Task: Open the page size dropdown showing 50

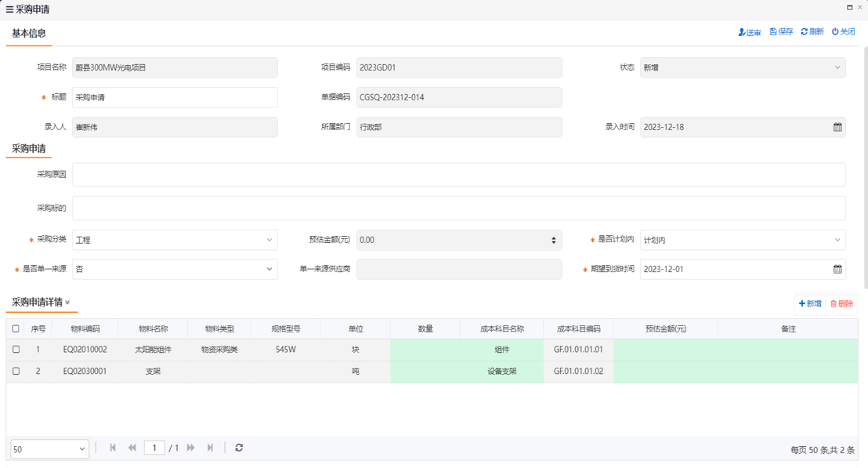Action: [50, 449]
